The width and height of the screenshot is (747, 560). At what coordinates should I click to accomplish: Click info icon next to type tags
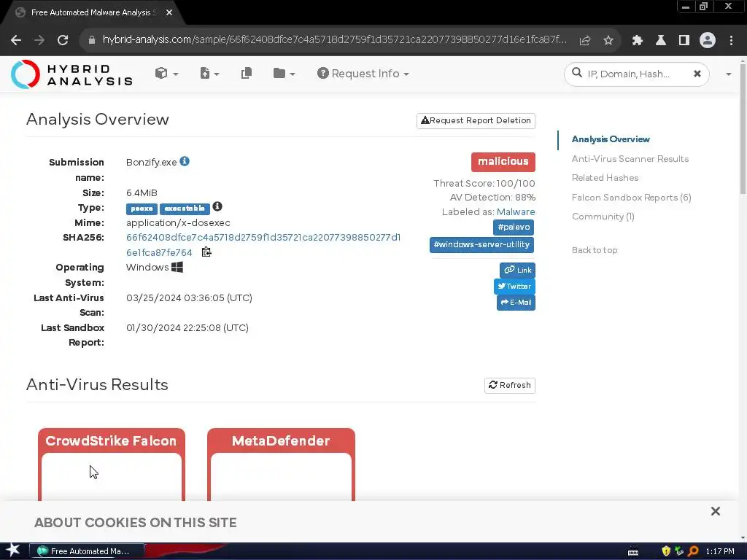point(217,206)
